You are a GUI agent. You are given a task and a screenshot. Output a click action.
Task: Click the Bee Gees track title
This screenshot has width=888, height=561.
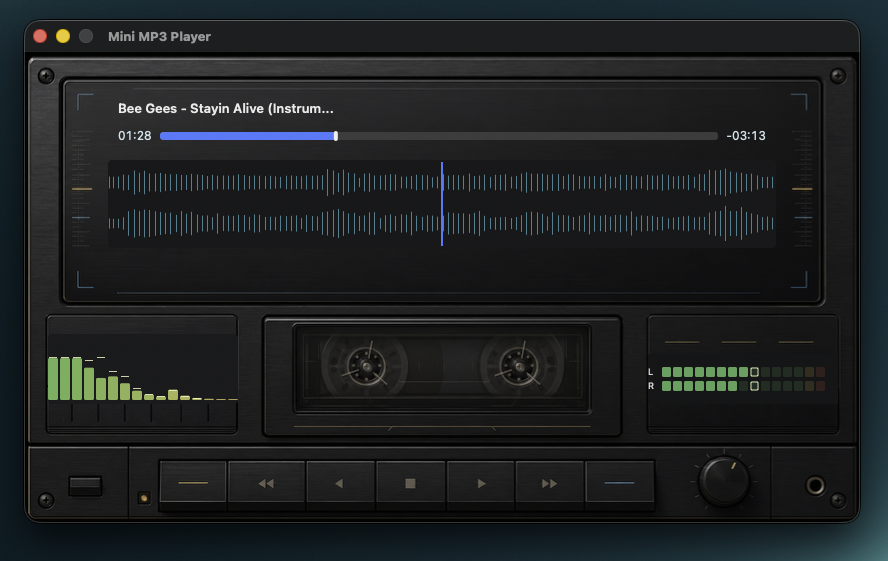[x=225, y=108]
